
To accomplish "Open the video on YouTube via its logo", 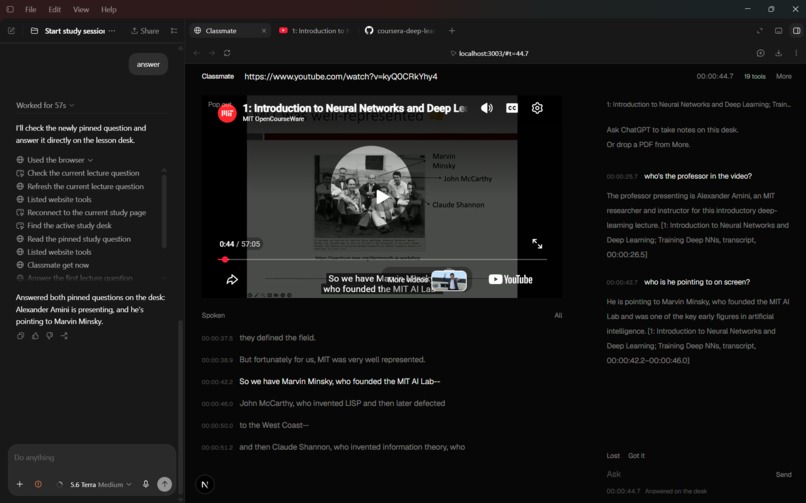I will pyautogui.click(x=510, y=280).
